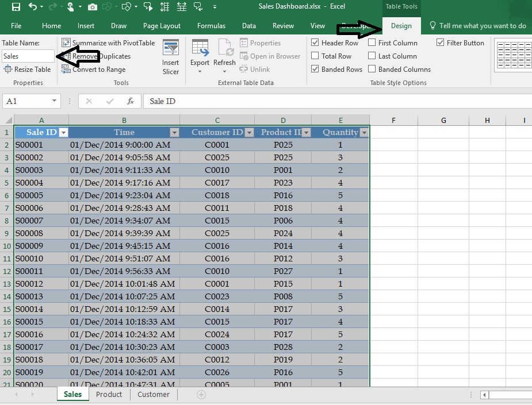Click the formula bar Enter checkmark icon

pyautogui.click(x=110, y=101)
